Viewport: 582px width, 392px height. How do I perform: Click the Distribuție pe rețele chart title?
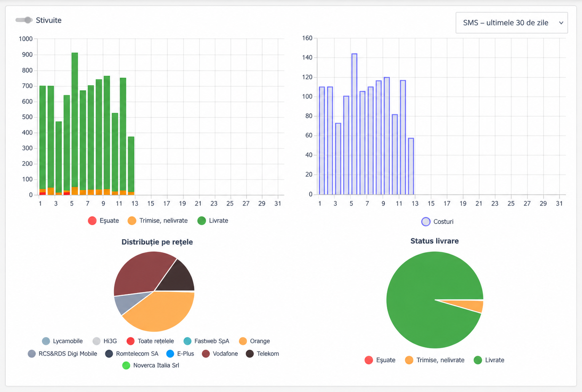tap(157, 242)
